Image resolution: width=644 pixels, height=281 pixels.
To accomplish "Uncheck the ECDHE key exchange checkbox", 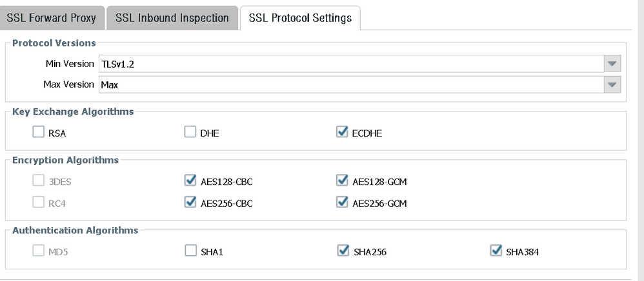I will [342, 133].
